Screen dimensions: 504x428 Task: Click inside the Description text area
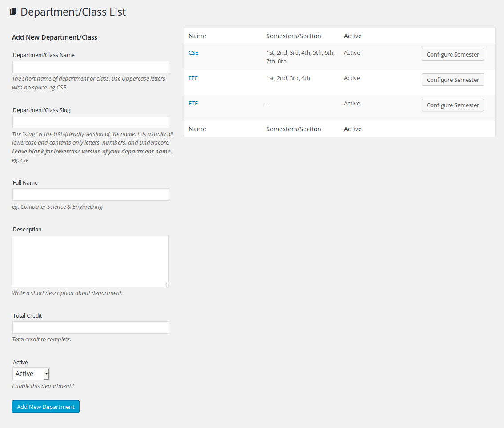tap(90, 261)
